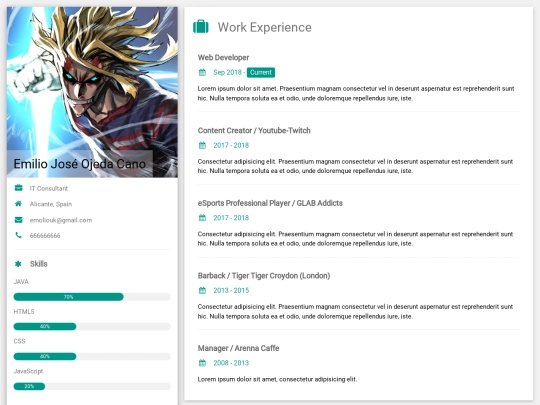Click the envelope icon next to the email
Screen dimensions: 540x405
click(x=19, y=220)
